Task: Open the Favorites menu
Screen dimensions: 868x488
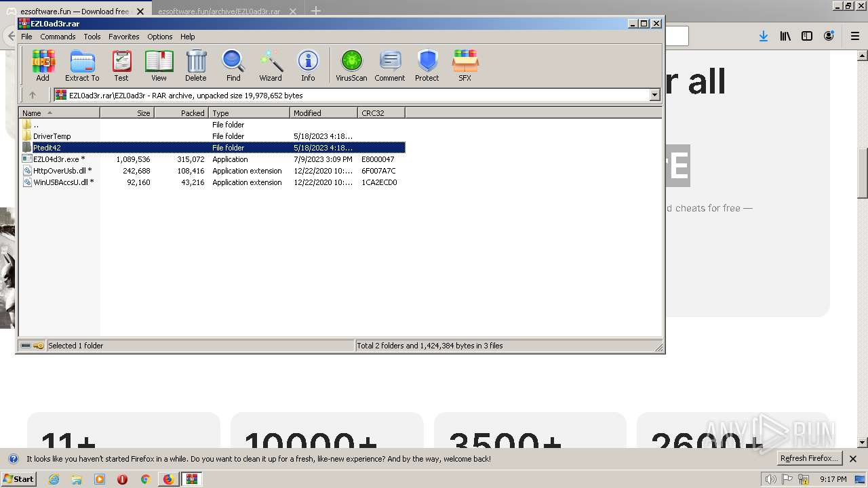Action: (x=124, y=37)
